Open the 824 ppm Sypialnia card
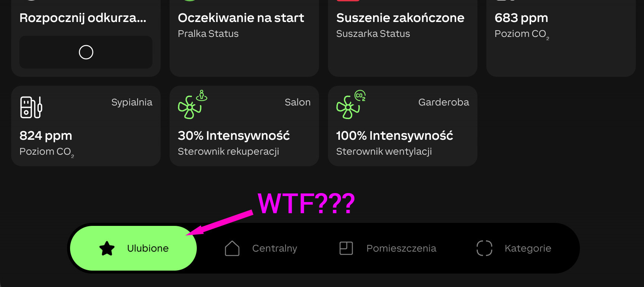Screen dimensions: 644x287 86,126
